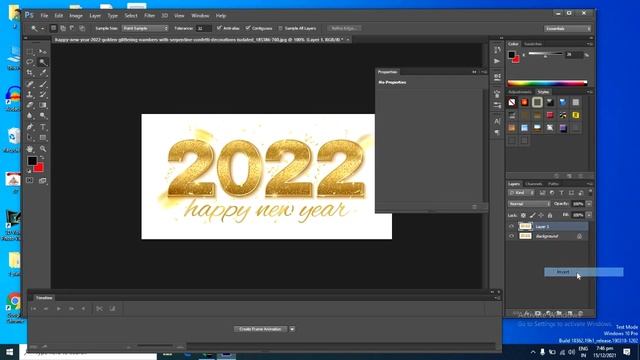640x360 pixels.
Task: Open the Actions panel icon
Action: (x=497, y=61)
